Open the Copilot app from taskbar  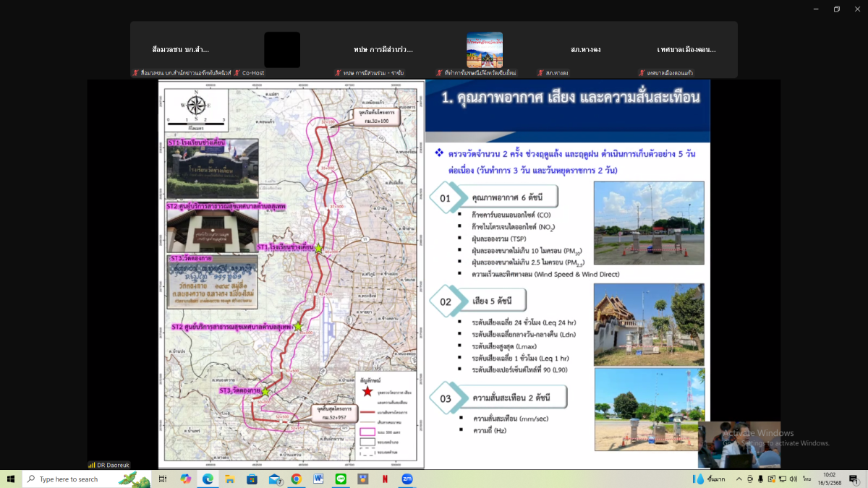(185, 479)
